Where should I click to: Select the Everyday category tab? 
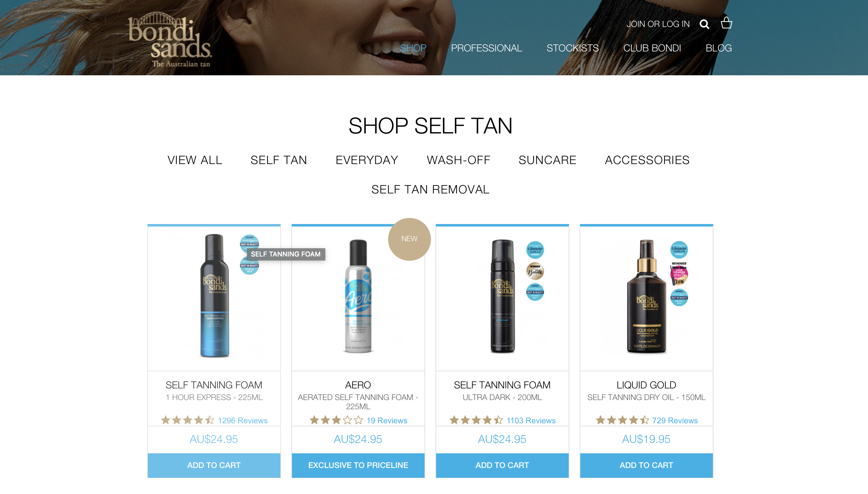pyautogui.click(x=367, y=160)
